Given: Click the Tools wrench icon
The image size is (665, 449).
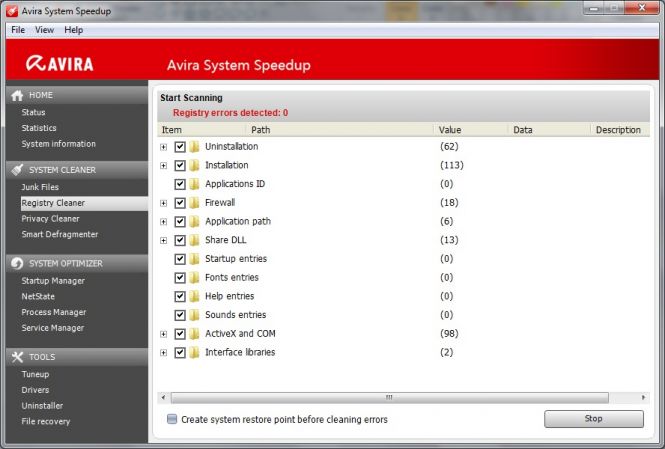Looking at the screenshot, I should click(17, 357).
